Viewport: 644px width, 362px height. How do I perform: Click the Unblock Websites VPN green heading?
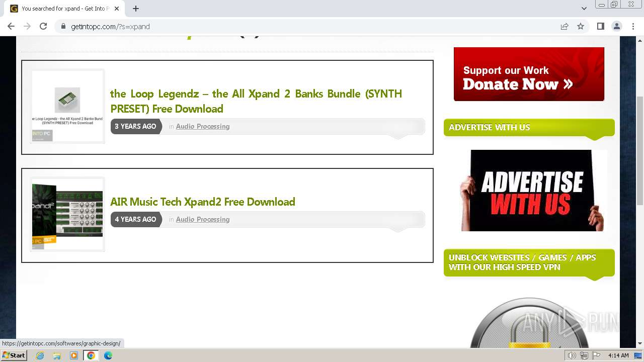pyautogui.click(x=529, y=262)
